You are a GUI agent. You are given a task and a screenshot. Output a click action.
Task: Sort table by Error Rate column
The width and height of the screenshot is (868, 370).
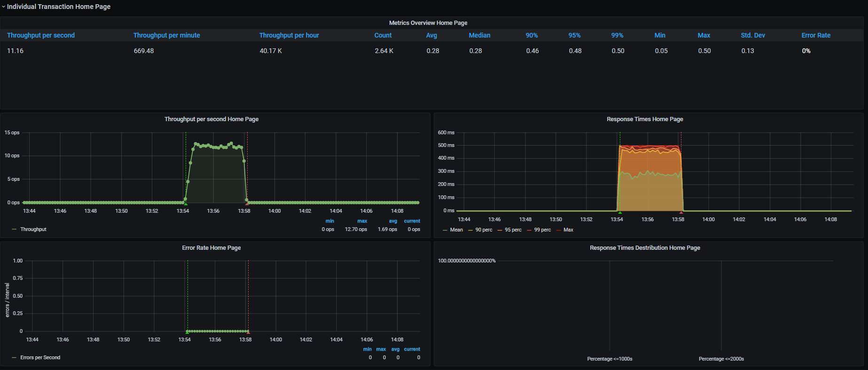(816, 35)
